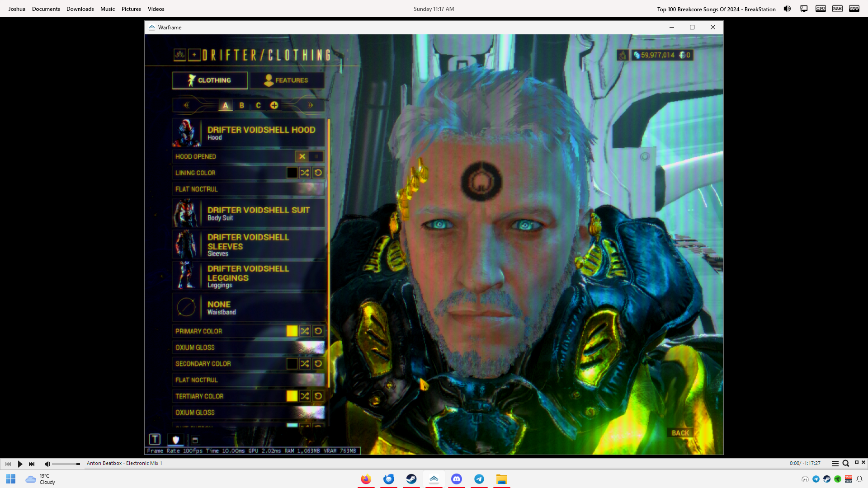
Task: Click the volume speaker icon in top panel
Action: (x=787, y=9)
